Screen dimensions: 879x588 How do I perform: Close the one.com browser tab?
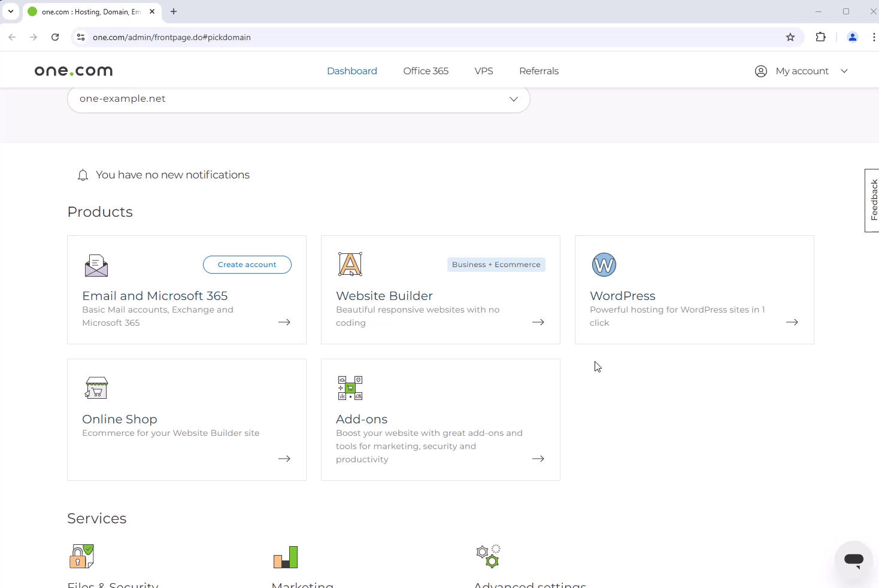[152, 11]
